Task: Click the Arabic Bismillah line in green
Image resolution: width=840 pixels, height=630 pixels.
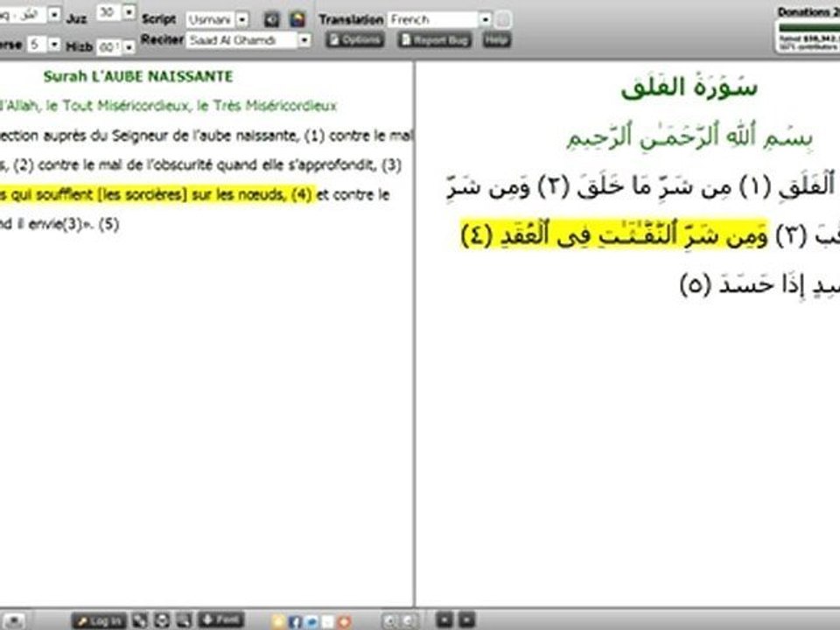Action: pos(690,136)
